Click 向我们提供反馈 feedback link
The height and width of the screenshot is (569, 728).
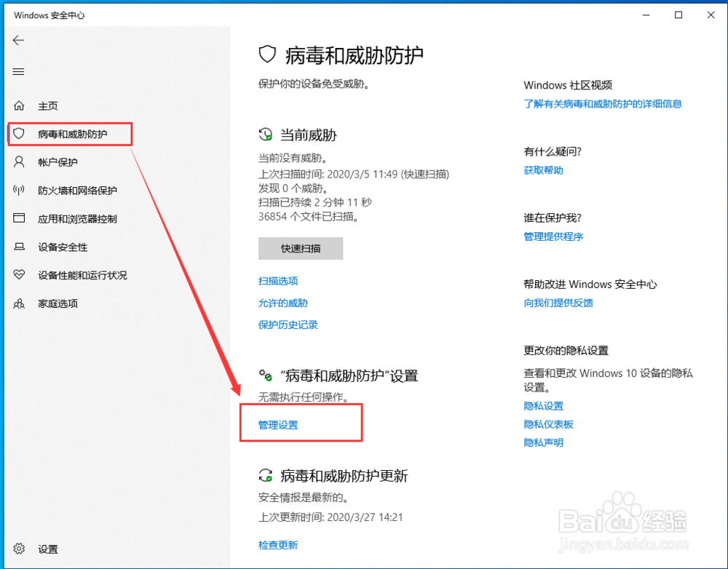click(x=558, y=303)
